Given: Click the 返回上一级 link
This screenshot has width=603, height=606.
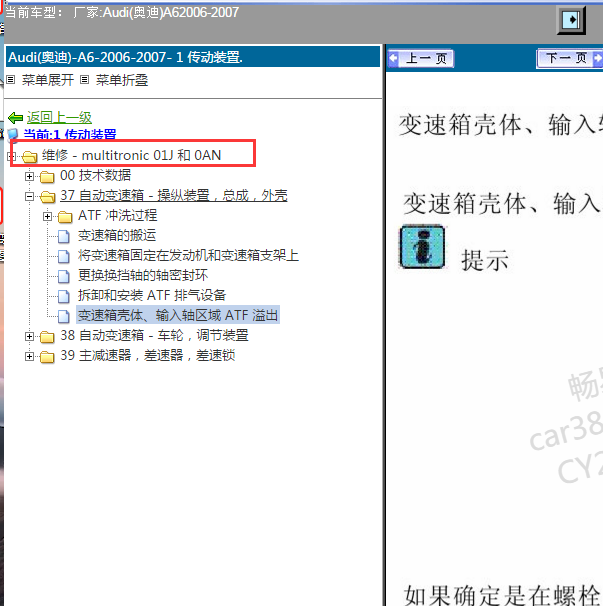Looking at the screenshot, I should coord(59,117).
